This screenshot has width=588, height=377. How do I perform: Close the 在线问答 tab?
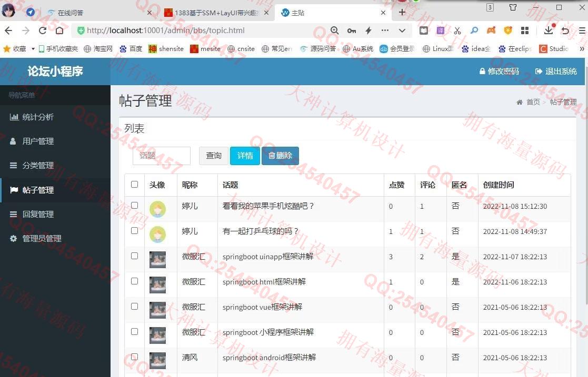tap(150, 13)
